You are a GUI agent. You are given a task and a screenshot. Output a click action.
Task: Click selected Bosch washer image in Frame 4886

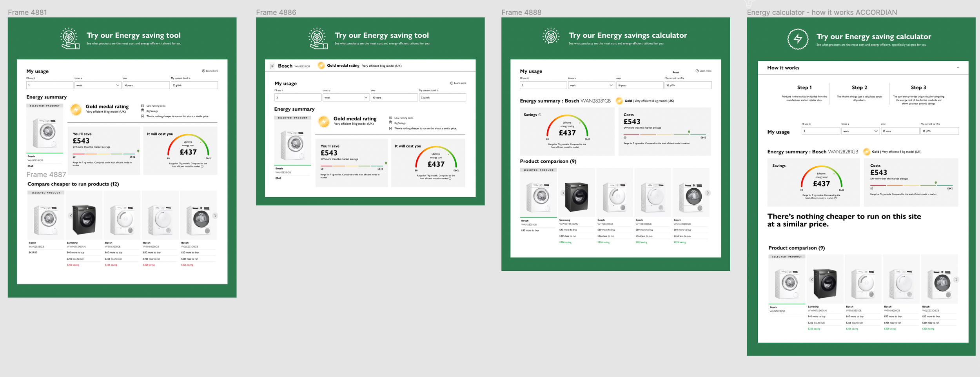point(293,143)
